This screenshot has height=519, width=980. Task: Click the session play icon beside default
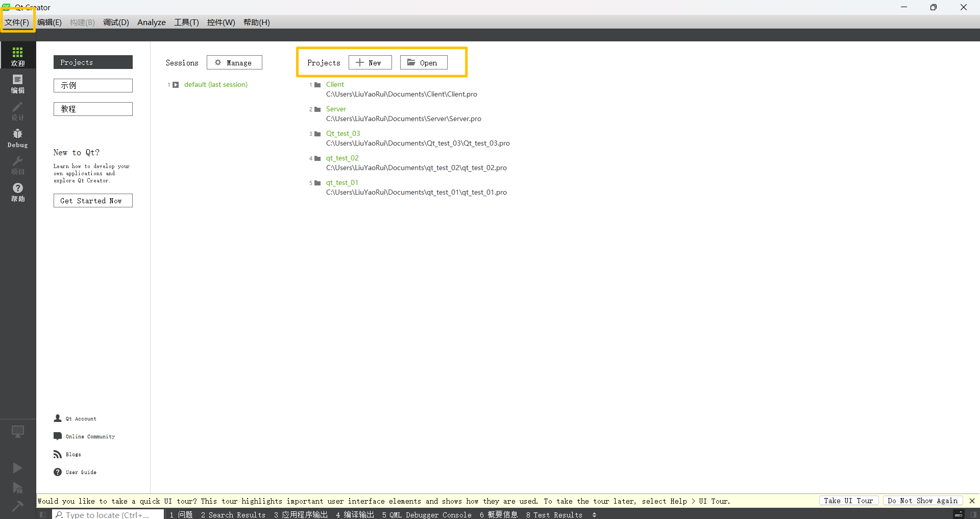pyautogui.click(x=176, y=85)
